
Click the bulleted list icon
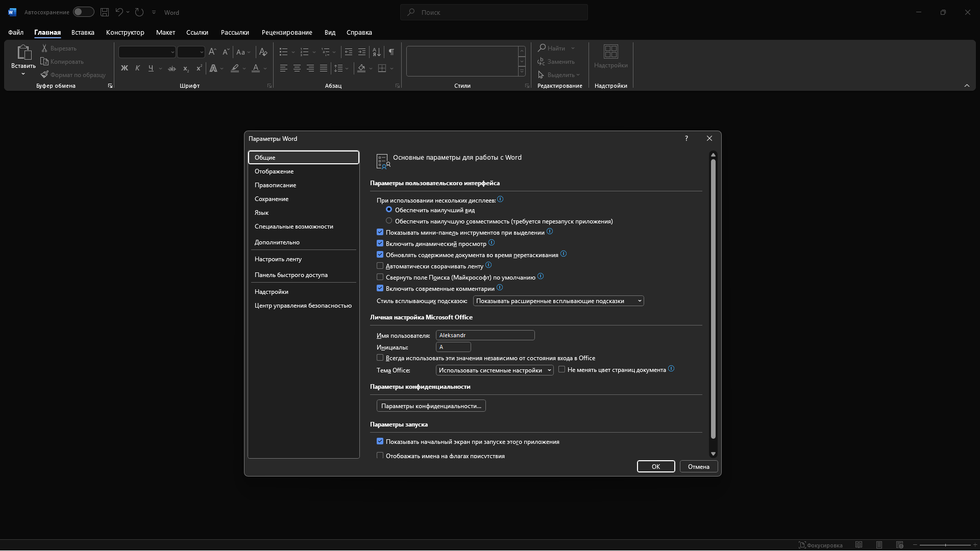tap(284, 52)
